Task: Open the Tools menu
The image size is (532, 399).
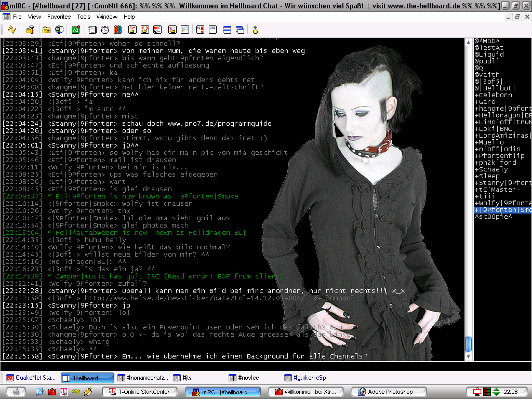Action: pyautogui.click(x=84, y=17)
